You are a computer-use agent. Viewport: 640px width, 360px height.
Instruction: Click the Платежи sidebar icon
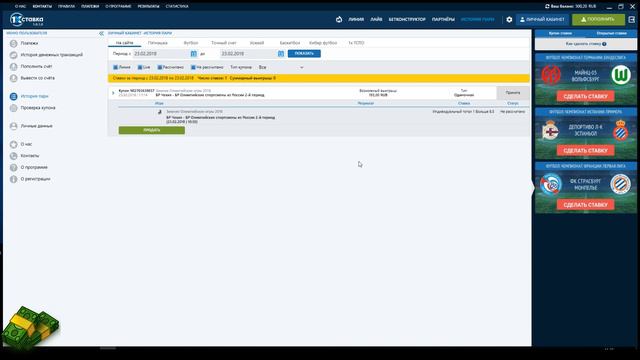[x=13, y=43]
